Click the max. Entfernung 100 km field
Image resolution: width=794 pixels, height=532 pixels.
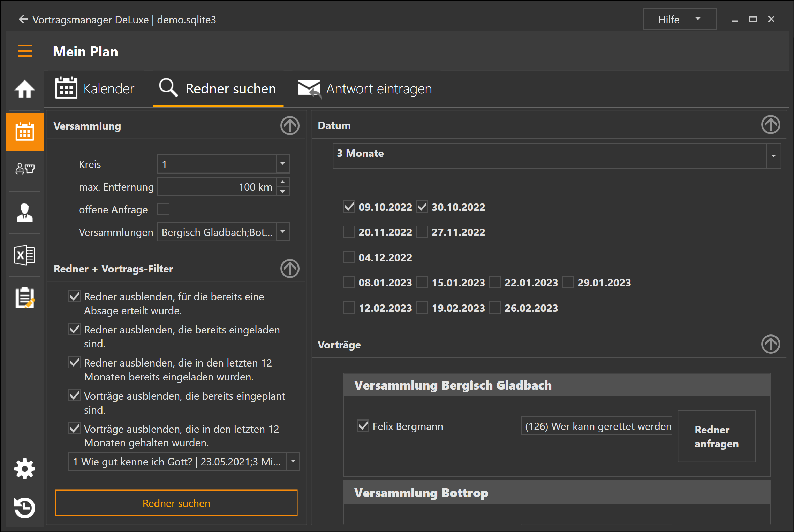coord(217,187)
